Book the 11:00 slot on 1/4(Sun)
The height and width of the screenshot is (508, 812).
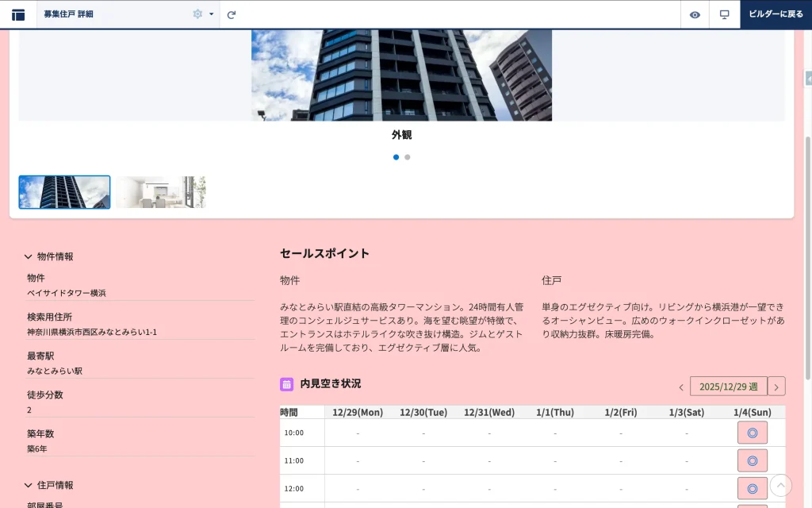pos(752,460)
